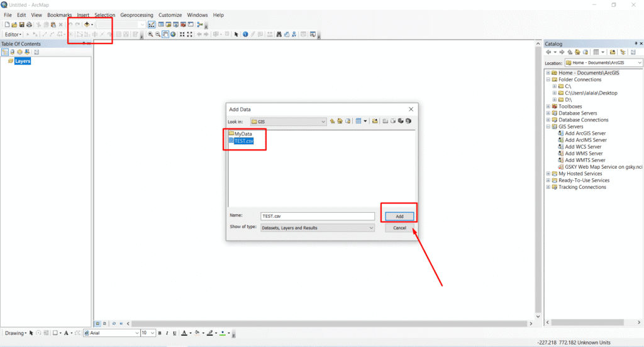Click List By Source in Table Of Contents
Viewport: 644px width, 347px height.
coord(13,52)
